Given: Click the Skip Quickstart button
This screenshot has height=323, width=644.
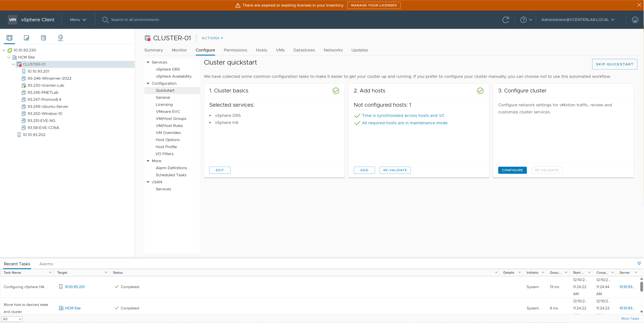Looking at the screenshot, I should click(614, 64).
